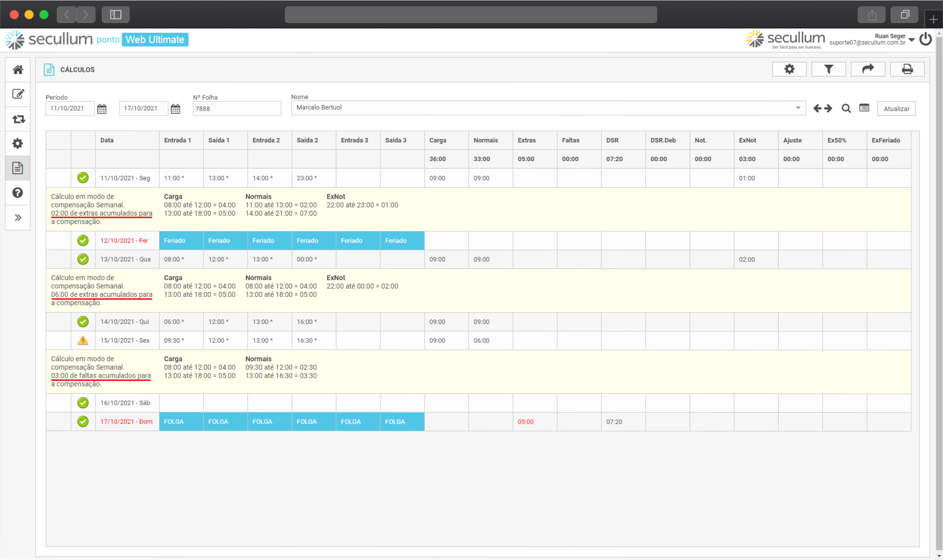Expand the Nome employee dropdown
The height and width of the screenshot is (560, 943).
pos(798,108)
